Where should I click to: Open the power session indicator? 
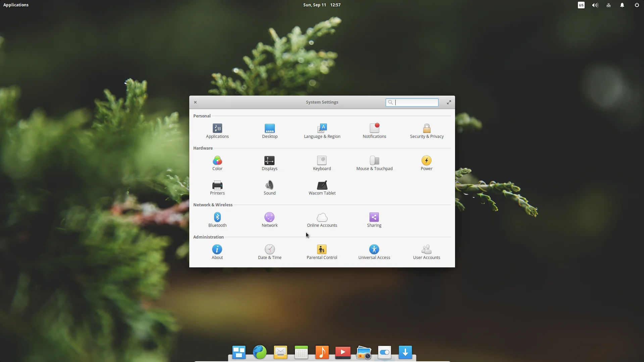pos(636,5)
